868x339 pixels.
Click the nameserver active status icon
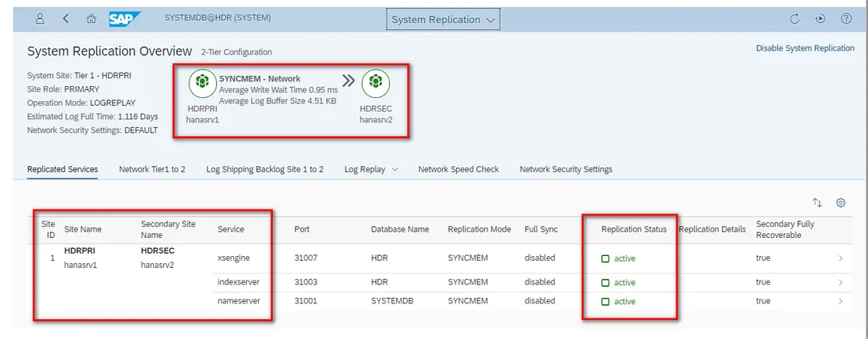[x=605, y=302]
